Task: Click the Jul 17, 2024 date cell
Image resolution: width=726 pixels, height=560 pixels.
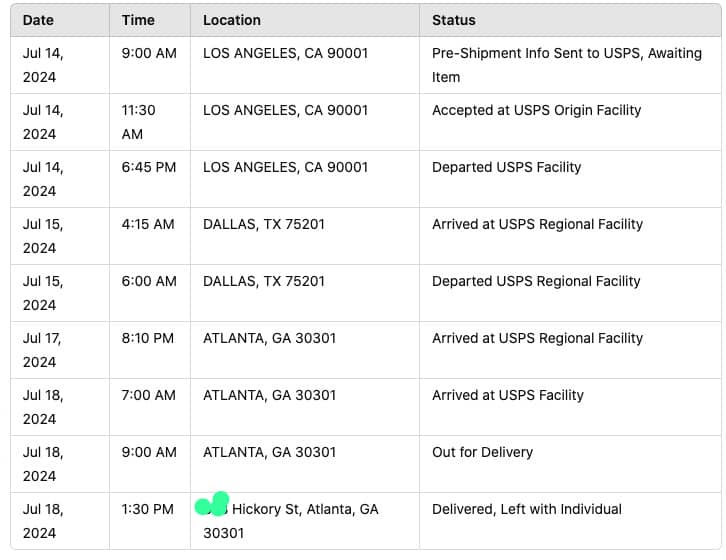Action: click(x=43, y=349)
